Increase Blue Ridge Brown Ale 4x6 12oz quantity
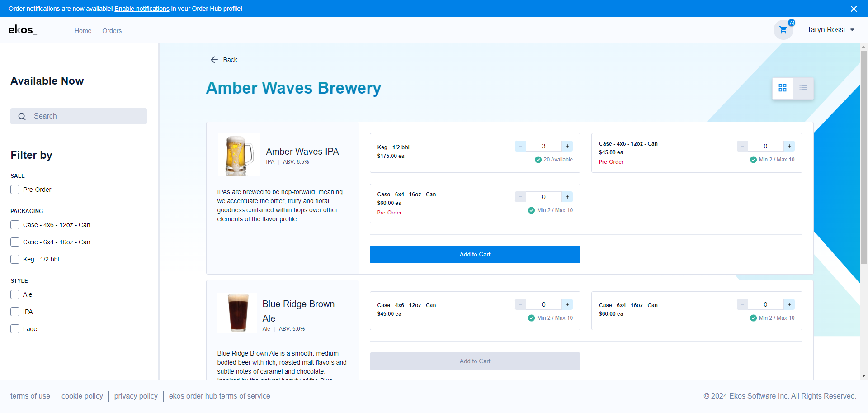The image size is (868, 413). point(567,304)
